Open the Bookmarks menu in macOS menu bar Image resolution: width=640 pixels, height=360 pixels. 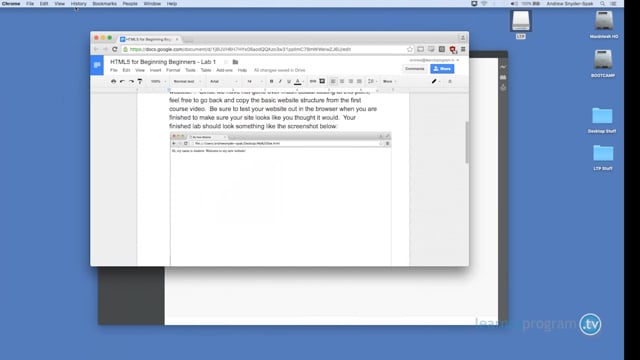pyautogui.click(x=104, y=4)
